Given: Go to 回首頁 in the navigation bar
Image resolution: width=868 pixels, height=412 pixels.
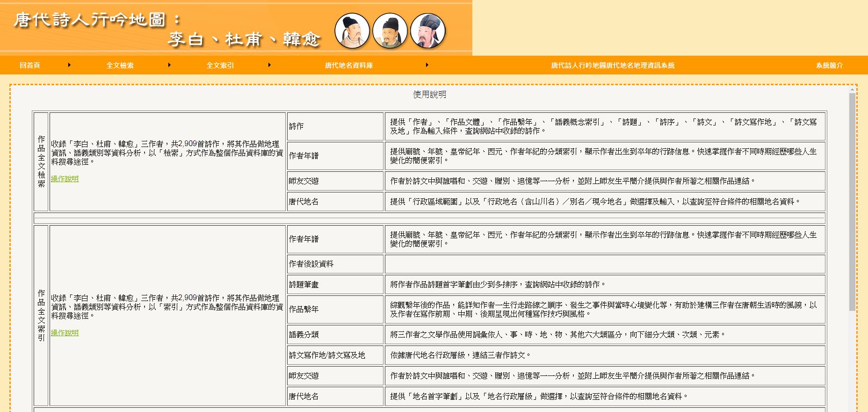Looking at the screenshot, I should point(30,66).
